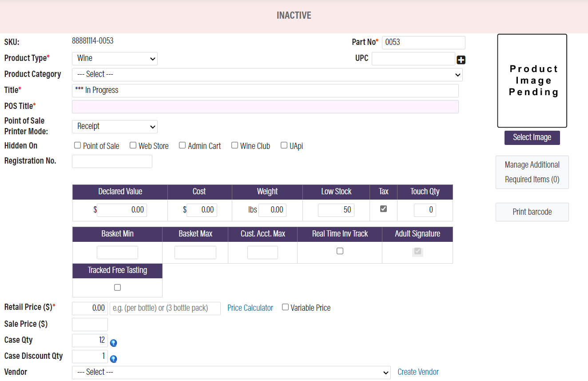Open the Product Type dropdown

pos(115,58)
